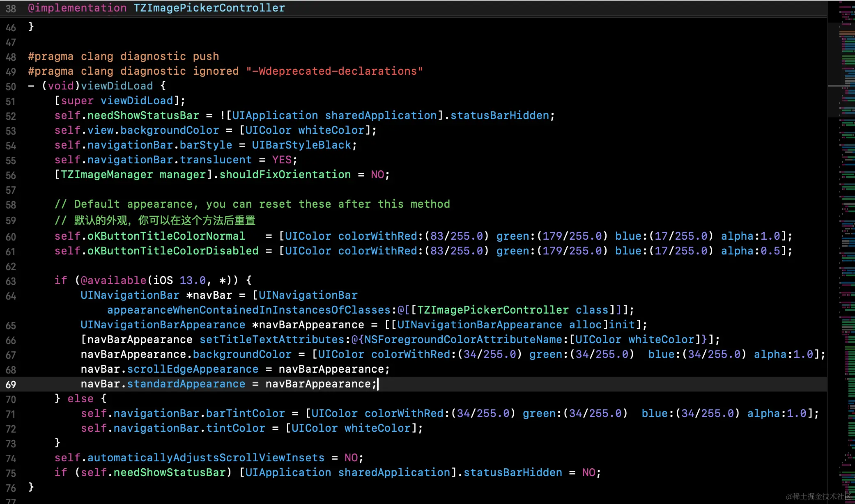Click line number 50 in the gutter

click(x=11, y=87)
